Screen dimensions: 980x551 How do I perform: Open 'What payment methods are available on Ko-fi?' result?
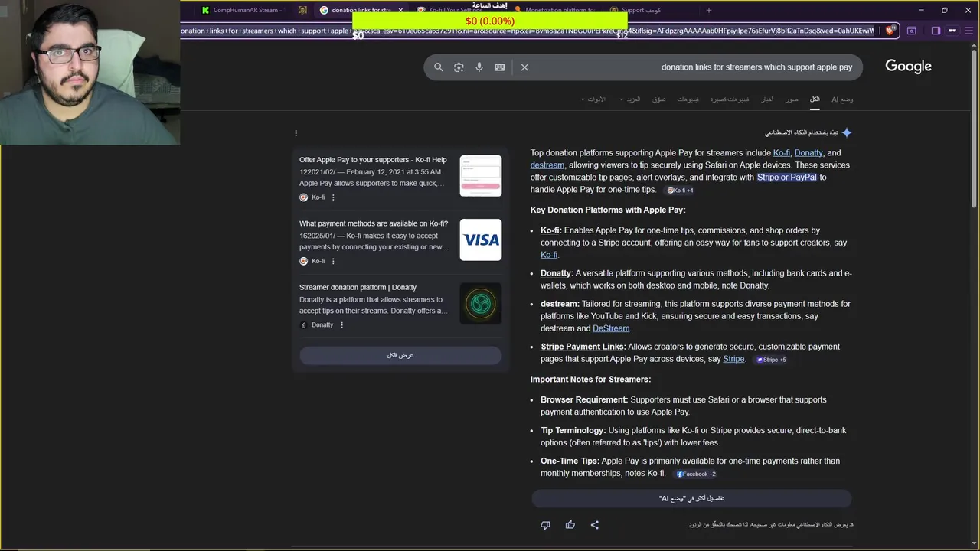point(374,223)
